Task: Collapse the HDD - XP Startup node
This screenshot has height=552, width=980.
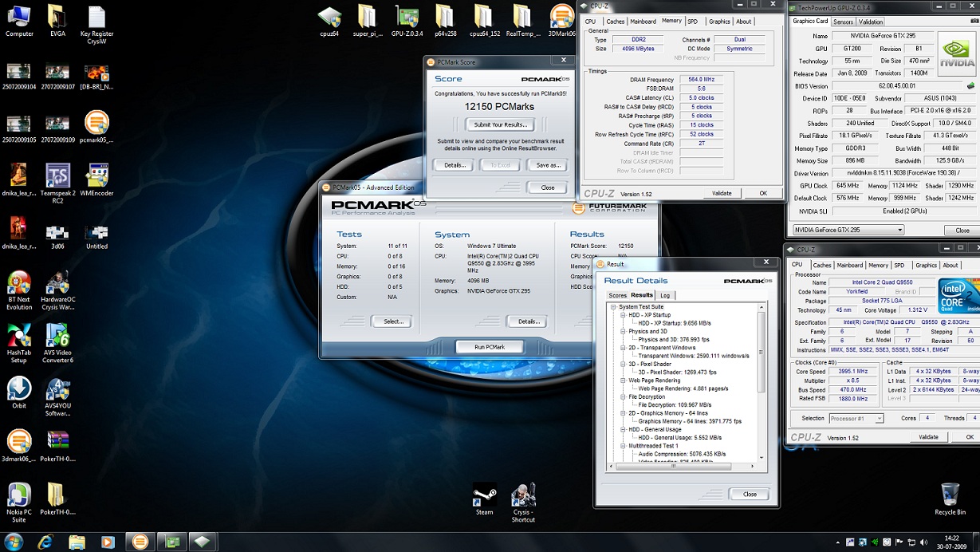Action: pos(623,315)
